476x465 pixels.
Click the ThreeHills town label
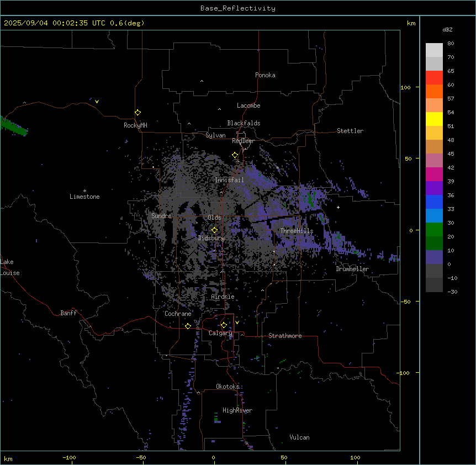tap(297, 231)
